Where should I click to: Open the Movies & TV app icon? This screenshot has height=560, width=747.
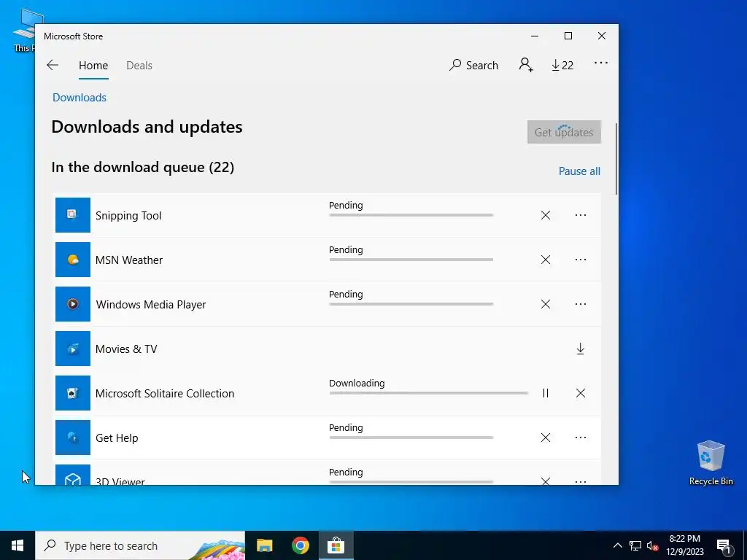(73, 349)
